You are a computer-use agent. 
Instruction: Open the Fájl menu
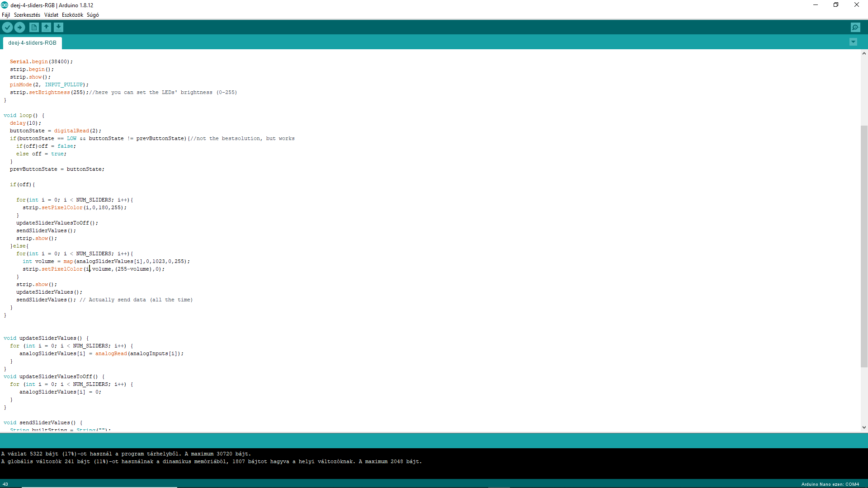click(x=6, y=15)
